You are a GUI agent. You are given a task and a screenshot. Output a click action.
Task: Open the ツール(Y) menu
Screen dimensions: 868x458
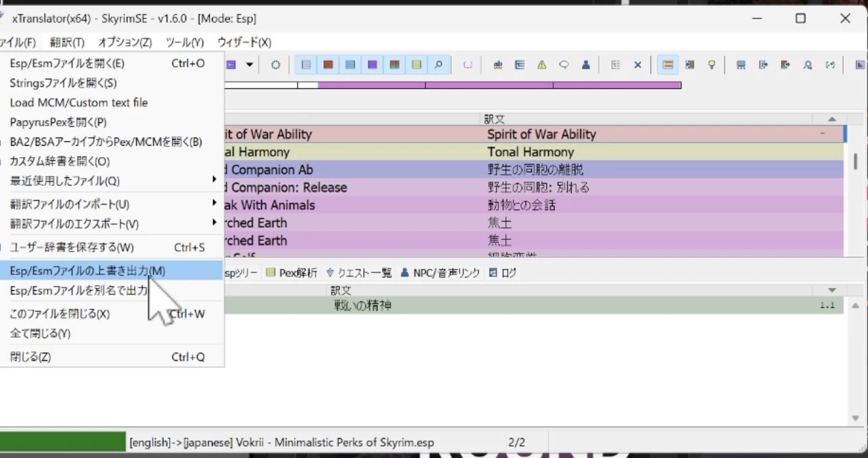[185, 42]
